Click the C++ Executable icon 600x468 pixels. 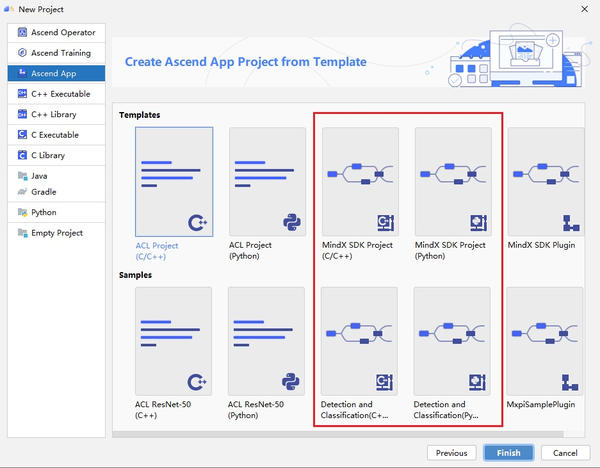click(x=22, y=94)
